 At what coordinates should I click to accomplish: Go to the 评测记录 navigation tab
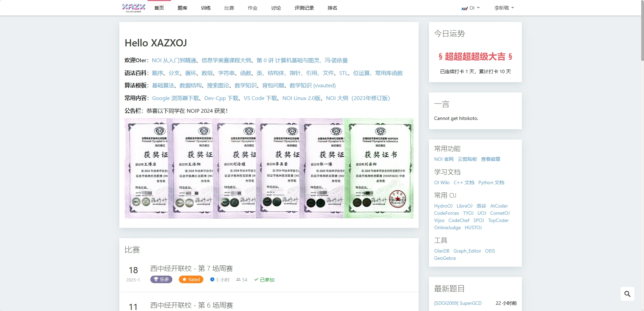(x=304, y=8)
